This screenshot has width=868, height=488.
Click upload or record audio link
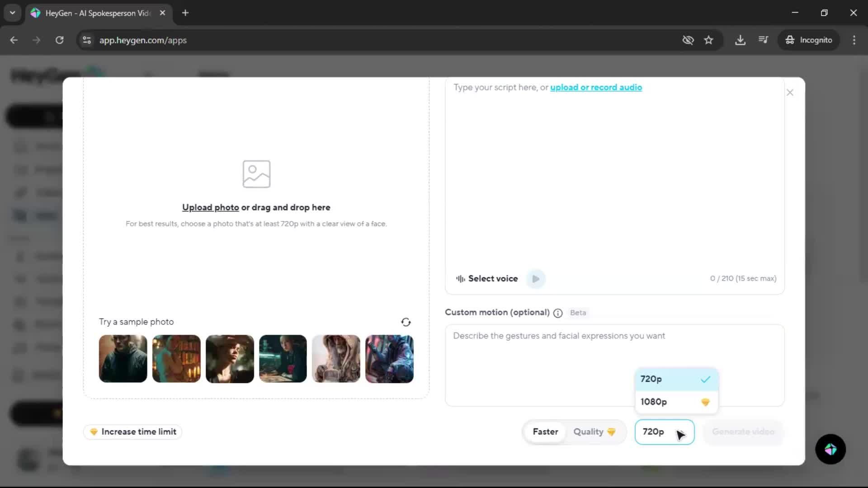point(596,87)
